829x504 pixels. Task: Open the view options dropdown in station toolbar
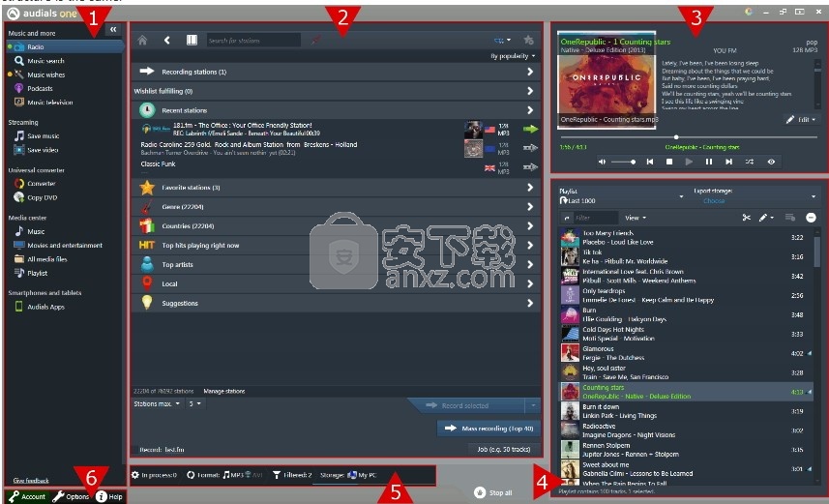(502, 41)
